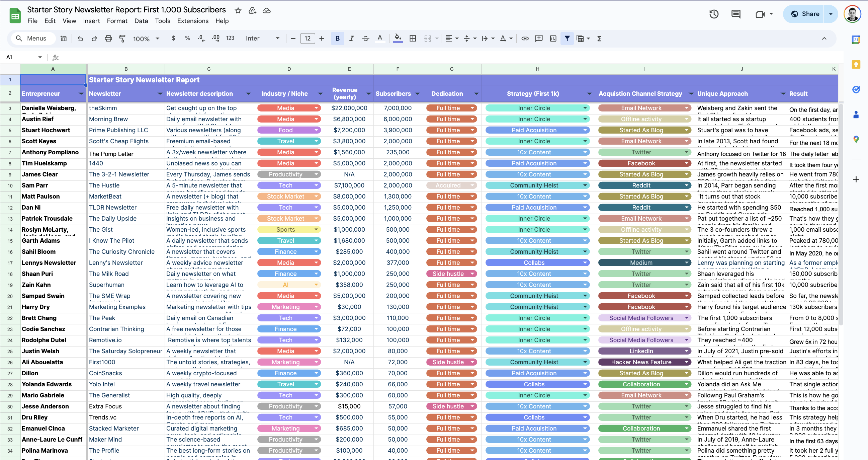Open the Format menu
The image size is (868, 460).
117,21
